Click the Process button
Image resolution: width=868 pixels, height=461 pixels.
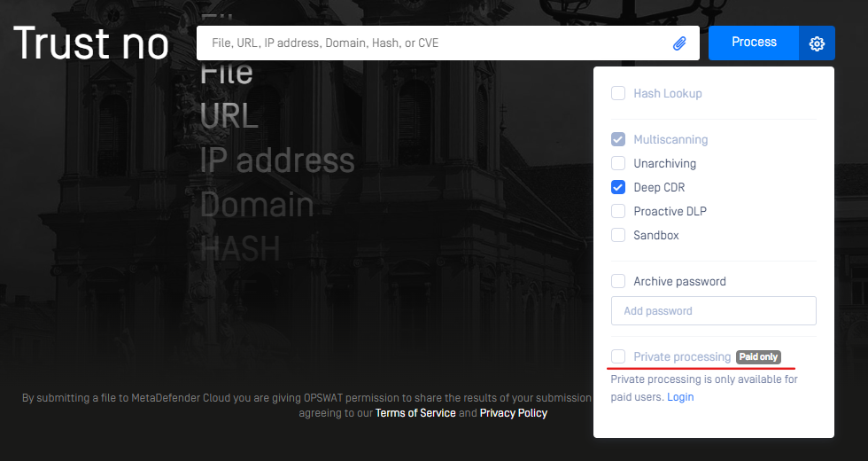coord(754,43)
